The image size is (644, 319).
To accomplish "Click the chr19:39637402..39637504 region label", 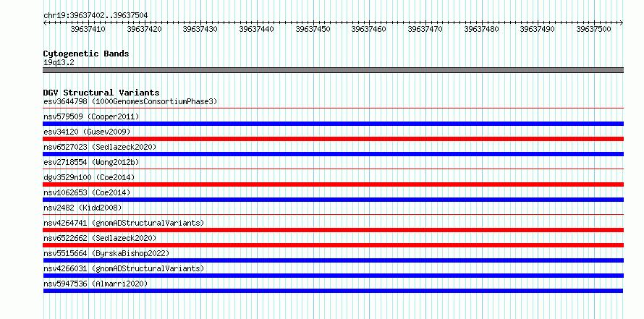I will (96, 15).
